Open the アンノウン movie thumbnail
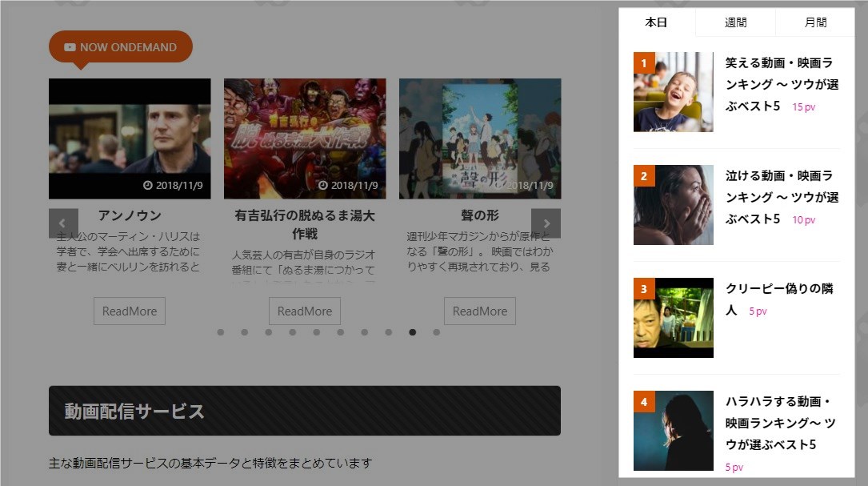 (130, 139)
